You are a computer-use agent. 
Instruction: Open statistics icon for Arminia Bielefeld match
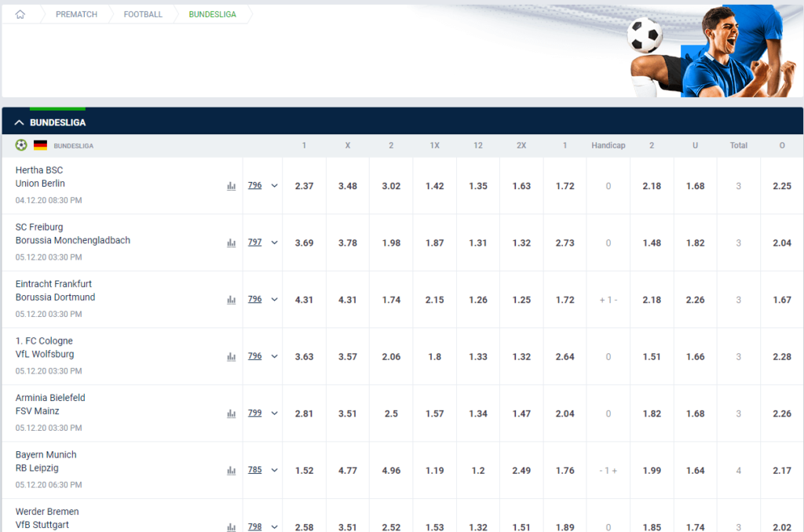(x=232, y=413)
